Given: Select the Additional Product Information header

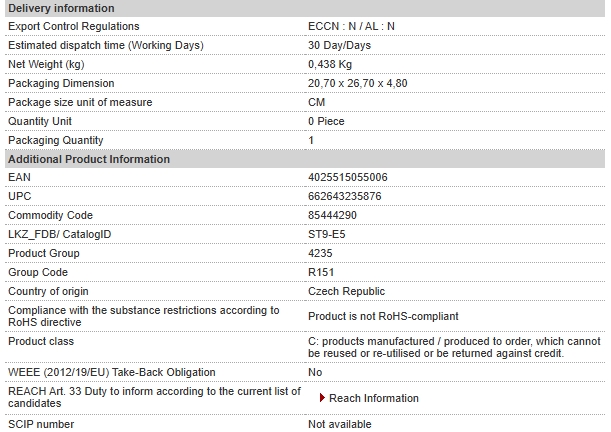Looking at the screenshot, I should coord(305,159).
